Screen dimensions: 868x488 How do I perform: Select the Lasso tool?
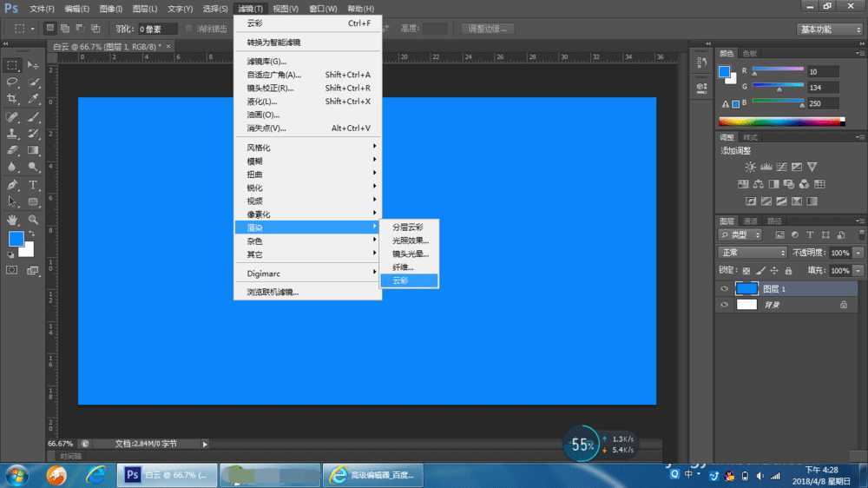12,82
